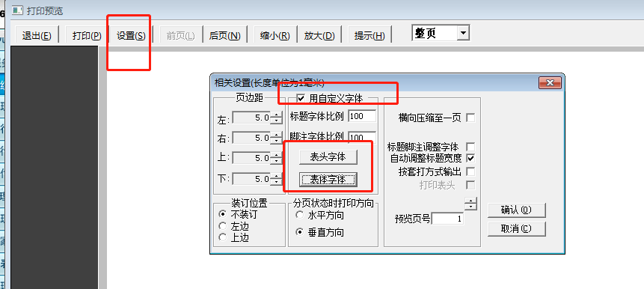
Task: Click the 表头字体 button
Action: (x=328, y=157)
